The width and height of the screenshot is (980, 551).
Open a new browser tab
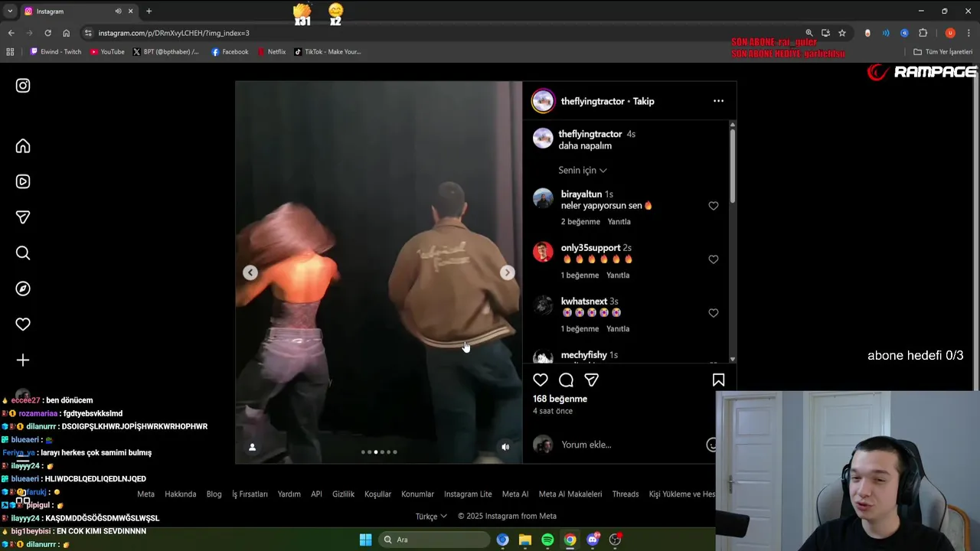149,11
